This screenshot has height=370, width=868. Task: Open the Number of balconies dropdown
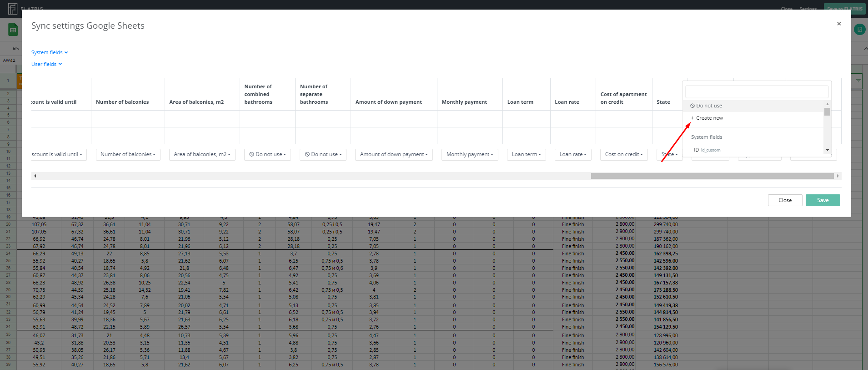click(x=128, y=155)
